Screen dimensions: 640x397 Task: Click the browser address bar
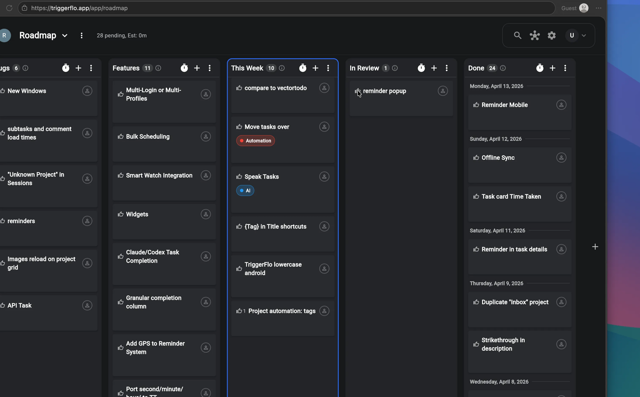tap(286, 8)
